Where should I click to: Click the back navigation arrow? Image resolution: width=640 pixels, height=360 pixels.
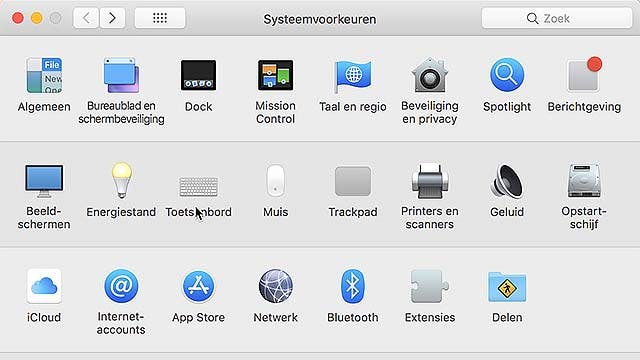coord(86,18)
